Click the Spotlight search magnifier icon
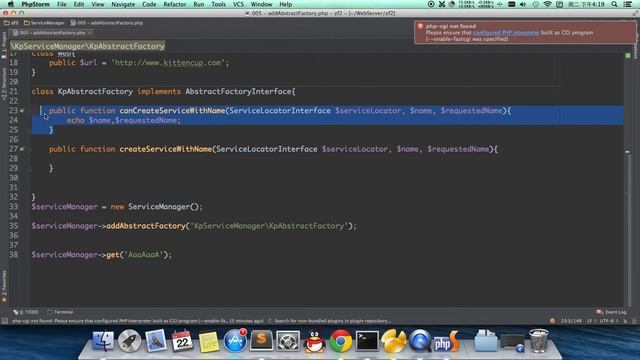Viewport: 640px width, 360px height. point(614,4)
